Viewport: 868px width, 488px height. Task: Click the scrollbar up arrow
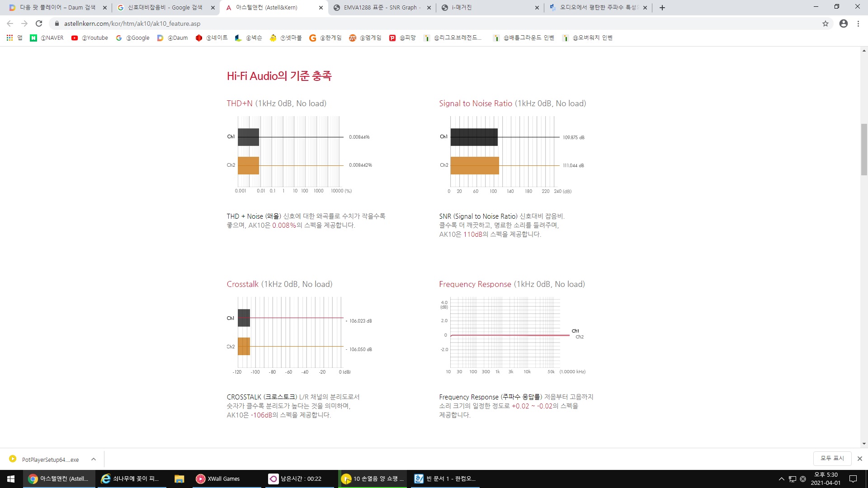[864, 51]
